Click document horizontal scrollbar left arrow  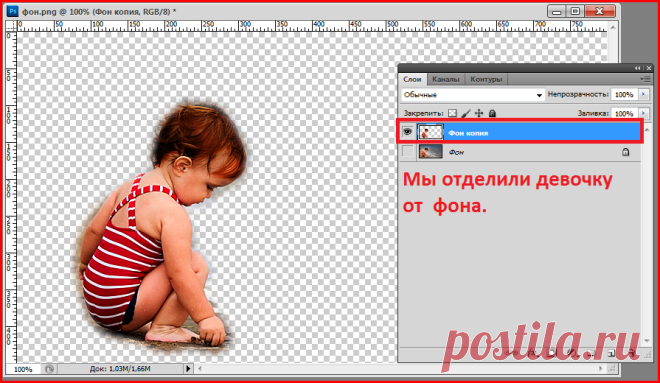(x=200, y=369)
